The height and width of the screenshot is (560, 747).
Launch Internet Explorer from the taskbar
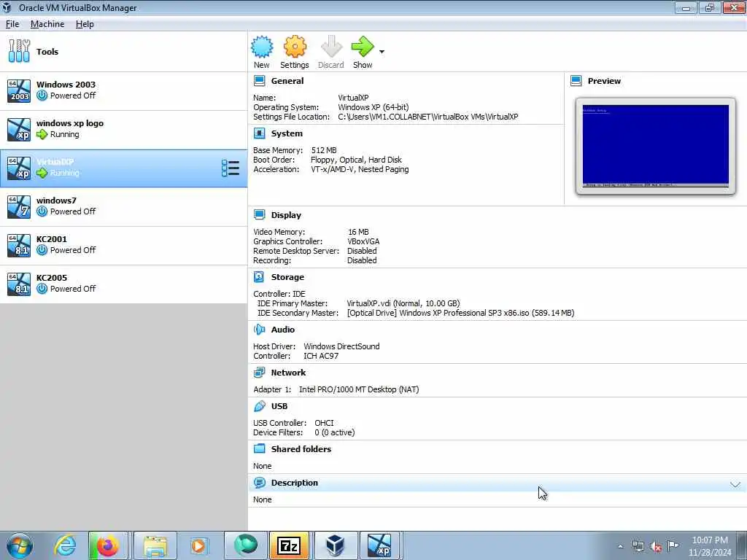pyautogui.click(x=65, y=545)
